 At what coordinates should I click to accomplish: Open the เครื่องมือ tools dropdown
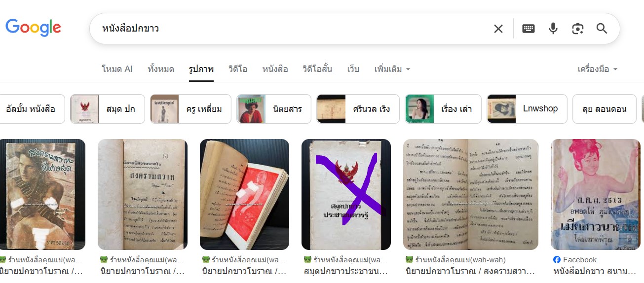[x=598, y=69]
